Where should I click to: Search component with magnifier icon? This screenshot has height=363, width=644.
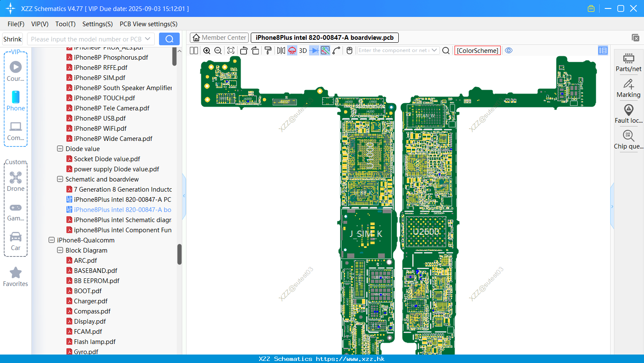click(x=446, y=51)
